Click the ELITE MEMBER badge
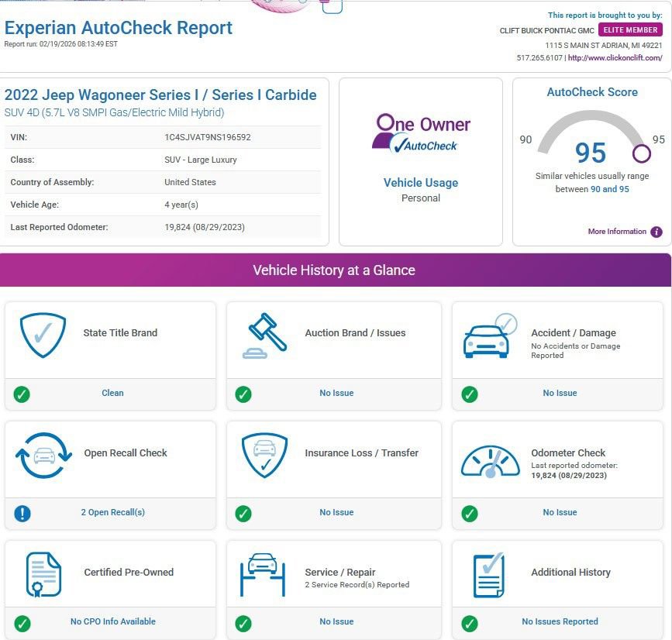 pyautogui.click(x=630, y=30)
